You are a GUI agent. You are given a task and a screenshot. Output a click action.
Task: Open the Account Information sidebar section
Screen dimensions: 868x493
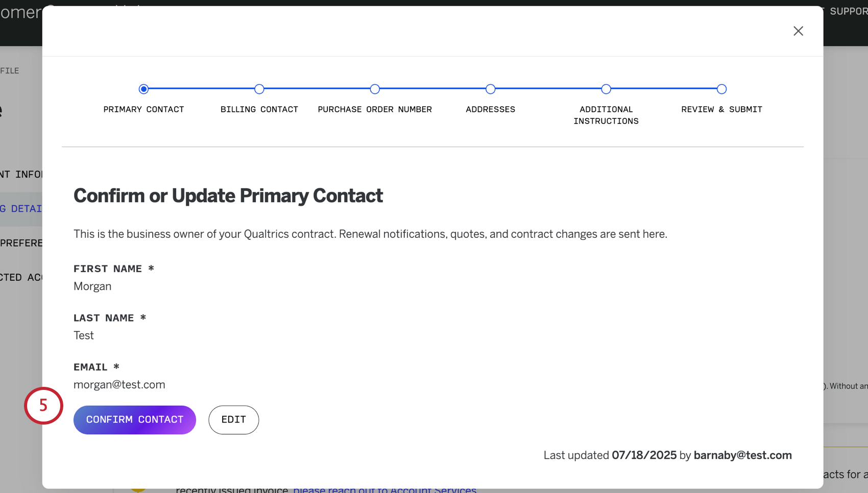click(21, 174)
